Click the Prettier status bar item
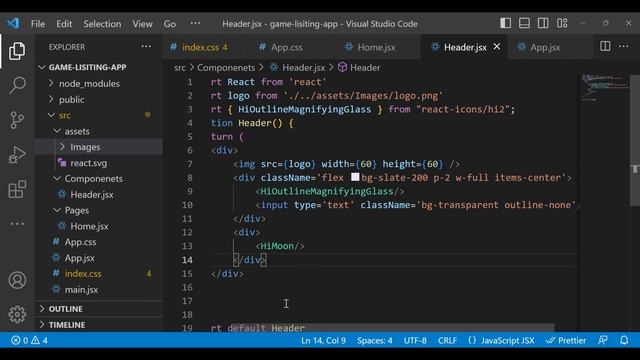 [x=566, y=340]
